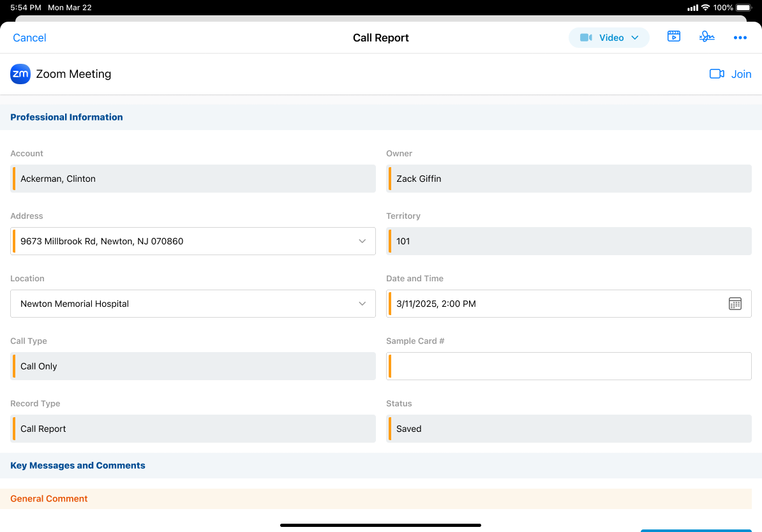Tap the Status field showing Saved
This screenshot has height=532, width=762.
[569, 429]
